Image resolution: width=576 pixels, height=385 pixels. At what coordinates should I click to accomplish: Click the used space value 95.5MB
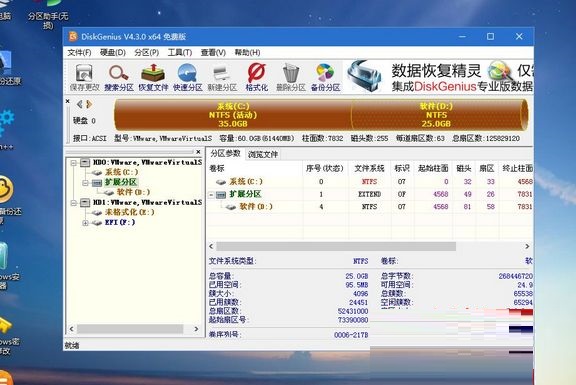357,285
